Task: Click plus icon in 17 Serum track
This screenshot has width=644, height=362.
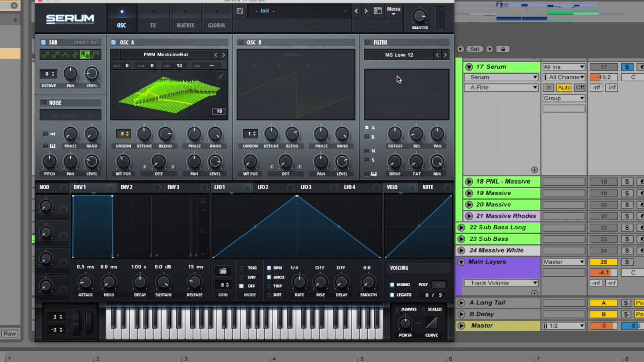Action: coord(534,170)
